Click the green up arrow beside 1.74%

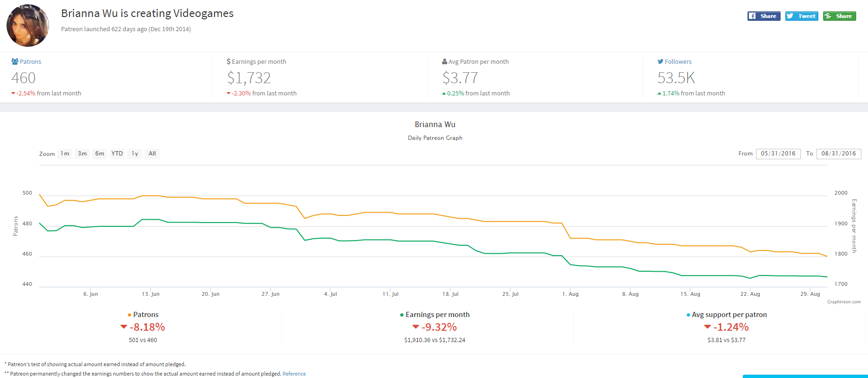(x=659, y=94)
